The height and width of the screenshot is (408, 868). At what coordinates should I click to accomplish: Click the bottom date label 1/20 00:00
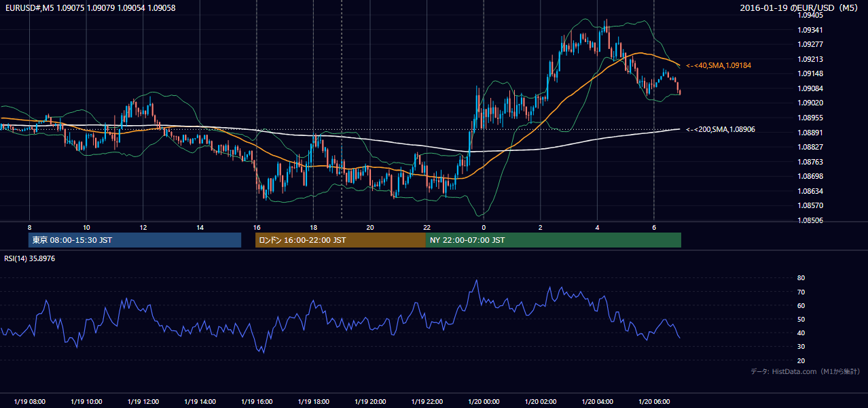[484, 402]
